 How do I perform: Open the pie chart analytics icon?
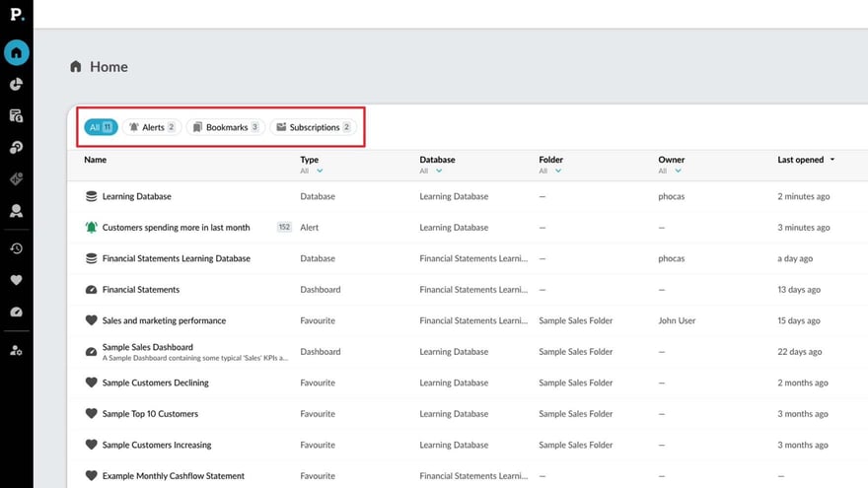(16, 85)
